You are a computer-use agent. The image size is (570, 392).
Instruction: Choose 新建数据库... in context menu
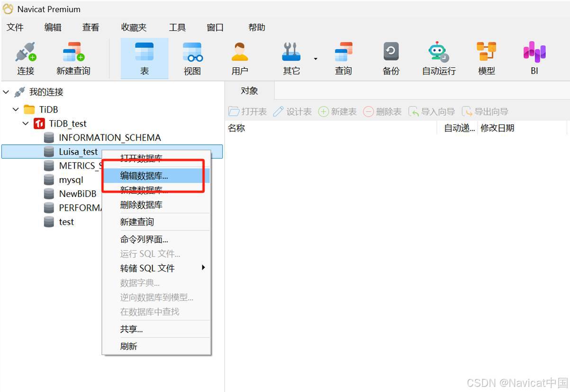(156, 190)
